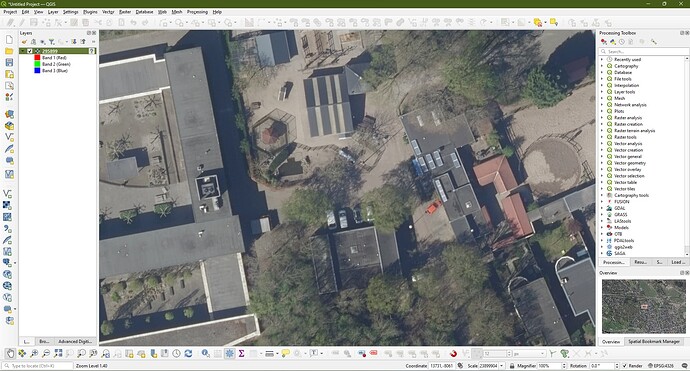Click Pan Map to Selection icon
Viewport: 690px width, 371px height.
22,353
